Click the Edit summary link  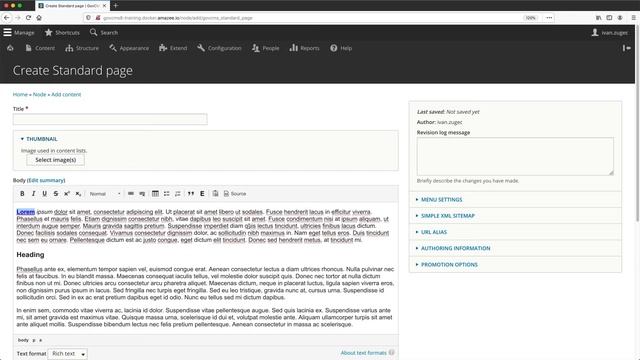coord(46,180)
